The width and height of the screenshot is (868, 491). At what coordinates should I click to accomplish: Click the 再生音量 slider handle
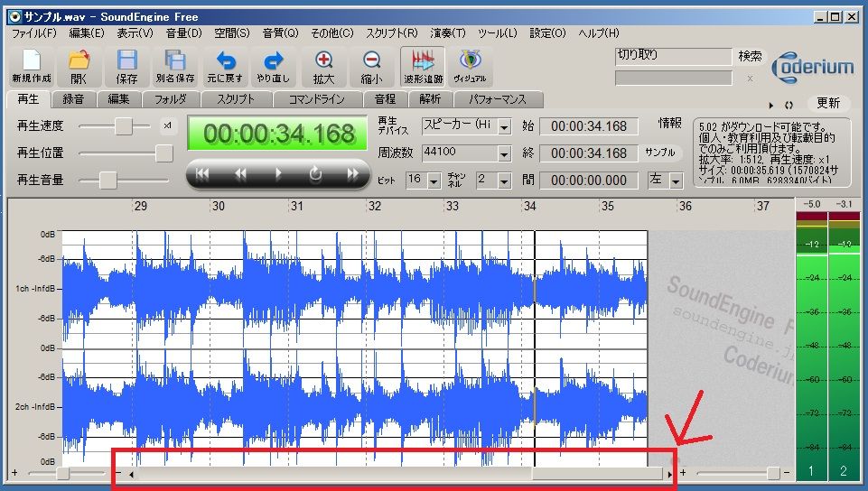pyautogui.click(x=108, y=181)
